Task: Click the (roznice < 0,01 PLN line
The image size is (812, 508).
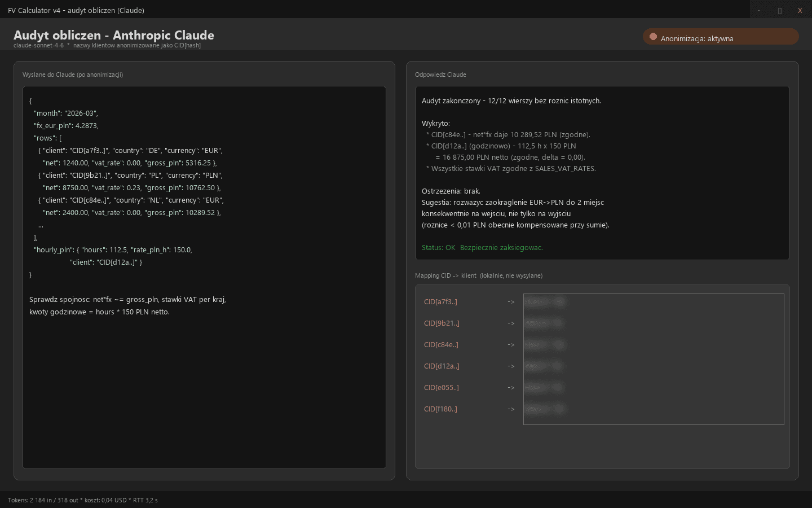Action: 515,225
